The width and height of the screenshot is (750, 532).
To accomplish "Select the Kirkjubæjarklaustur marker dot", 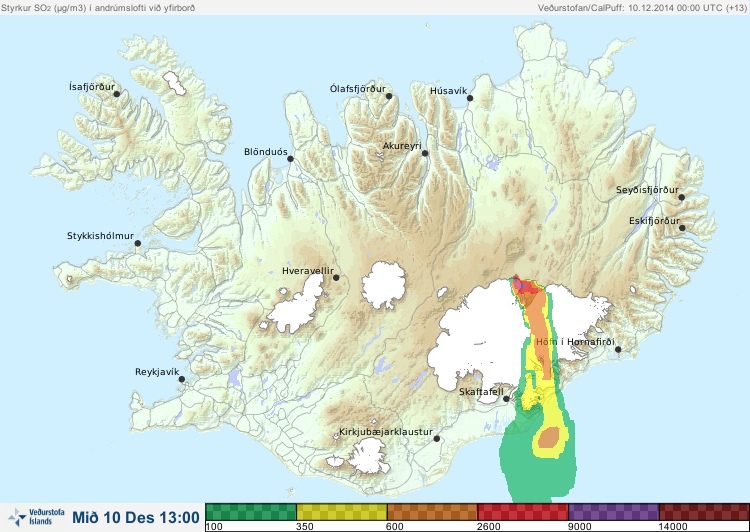I will coord(436,439).
